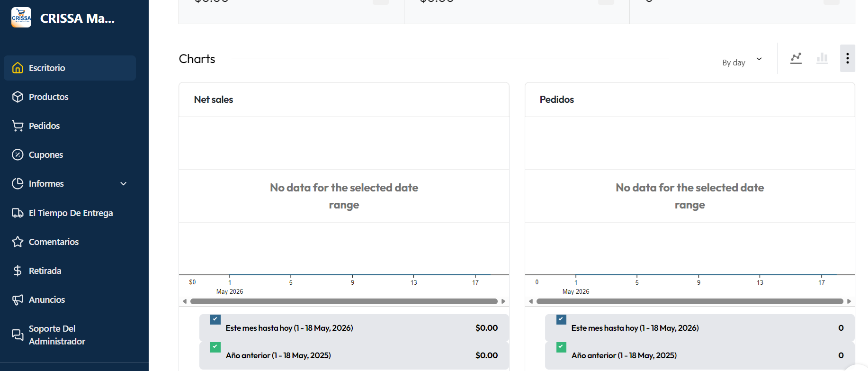This screenshot has height=371, width=868.
Task: Click Net sales $0.00 for May 2025
Action: pos(487,355)
